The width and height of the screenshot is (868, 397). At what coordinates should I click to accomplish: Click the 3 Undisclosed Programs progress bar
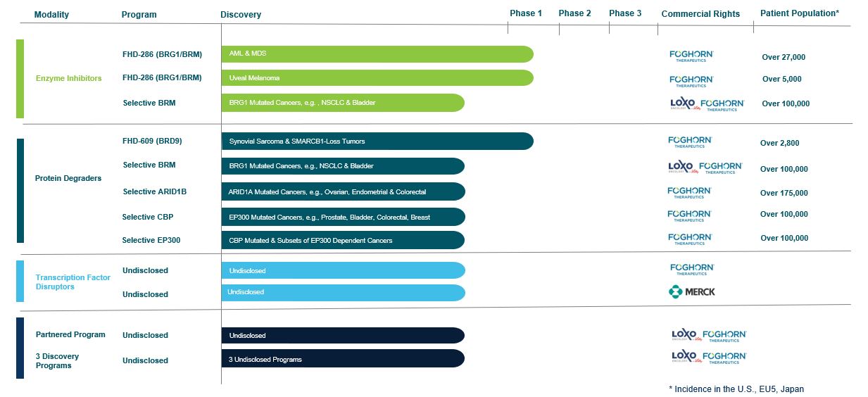tap(342, 359)
